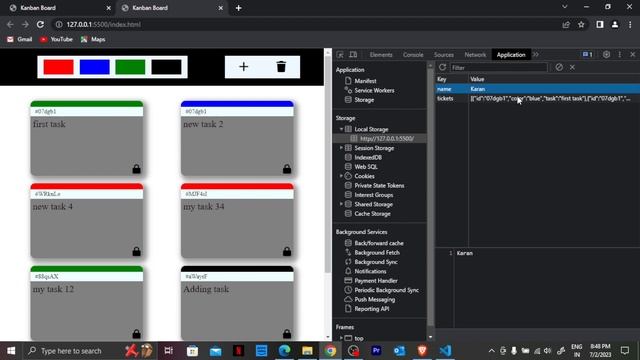Open Visual Studio Code from taskbar
640x360 pixels.
(x=445, y=351)
